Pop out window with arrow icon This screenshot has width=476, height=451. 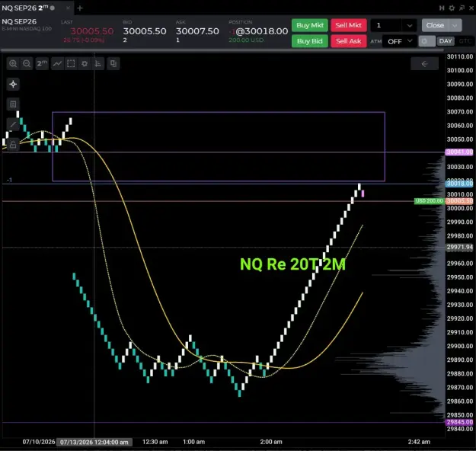click(462, 8)
